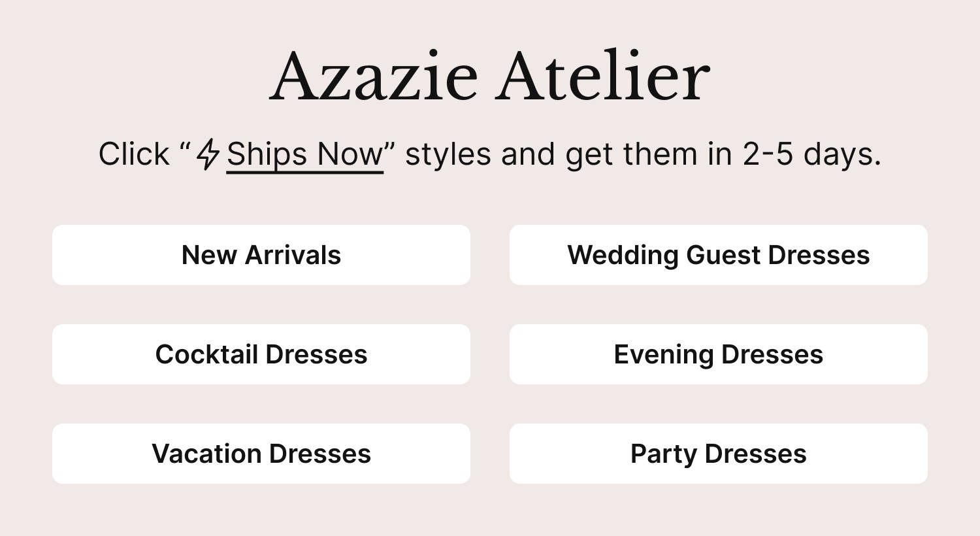Browse Cocktail Dresses
Image resolution: width=980 pixels, height=536 pixels.
coord(261,354)
